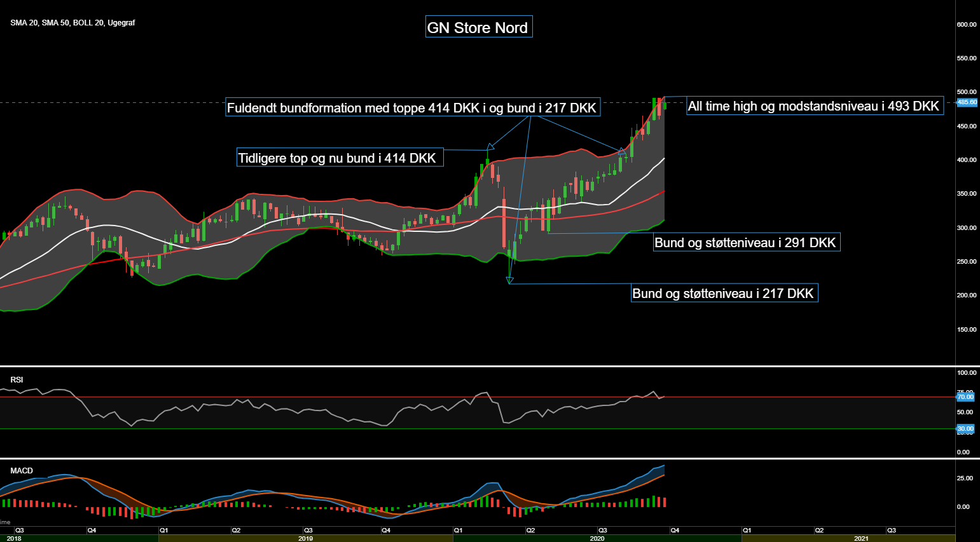Image resolution: width=980 pixels, height=542 pixels.
Task: Click the Tidligere top og nu bund annotation
Action: point(340,158)
